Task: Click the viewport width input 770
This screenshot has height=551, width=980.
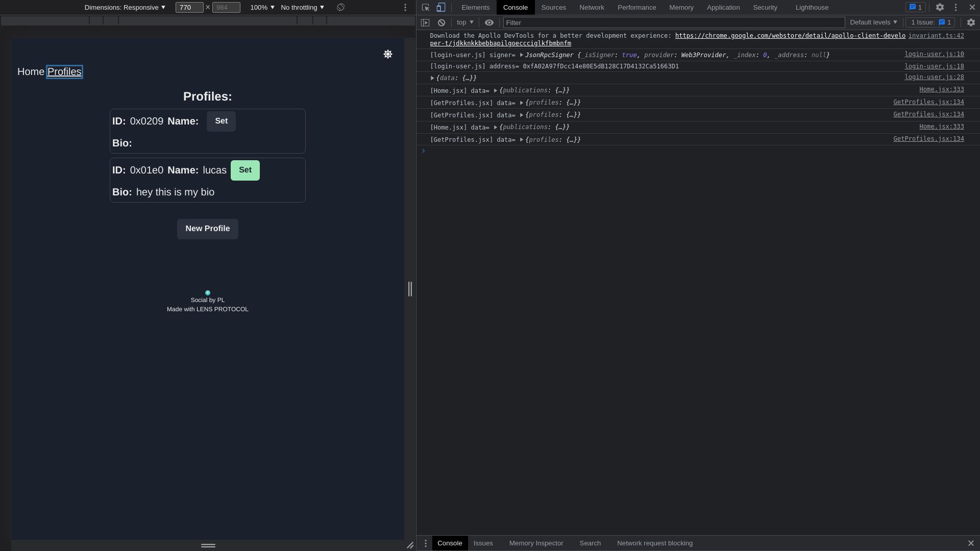Action: click(189, 8)
